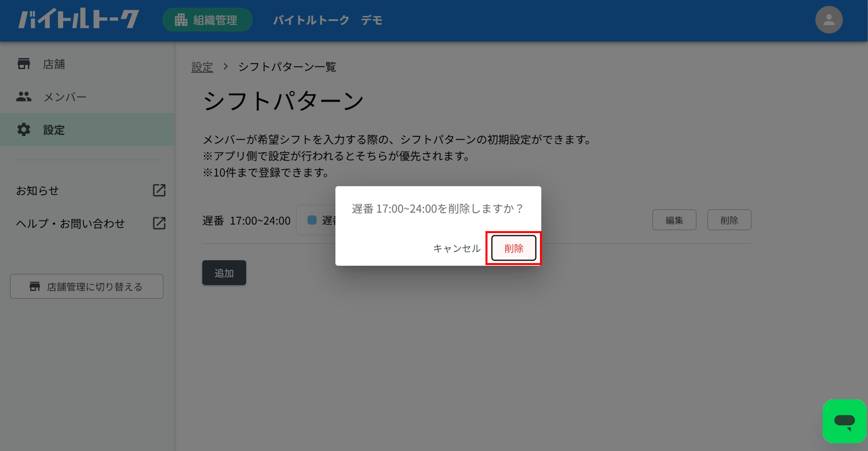Click 店舗管理に切り替える button
This screenshot has width=868, height=451.
click(87, 286)
